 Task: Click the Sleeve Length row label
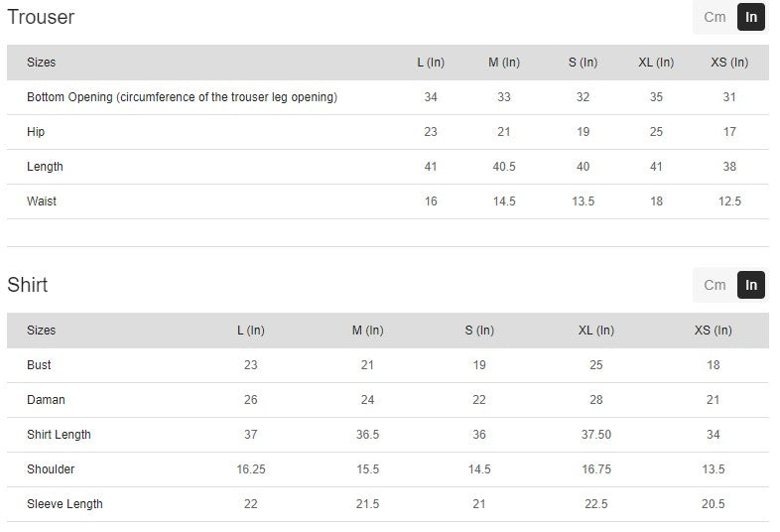65,504
